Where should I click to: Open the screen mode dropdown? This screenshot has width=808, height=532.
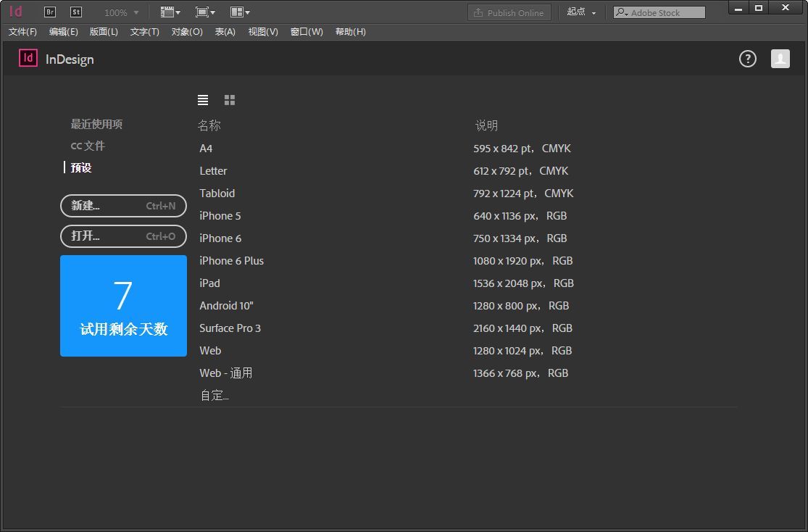point(206,12)
